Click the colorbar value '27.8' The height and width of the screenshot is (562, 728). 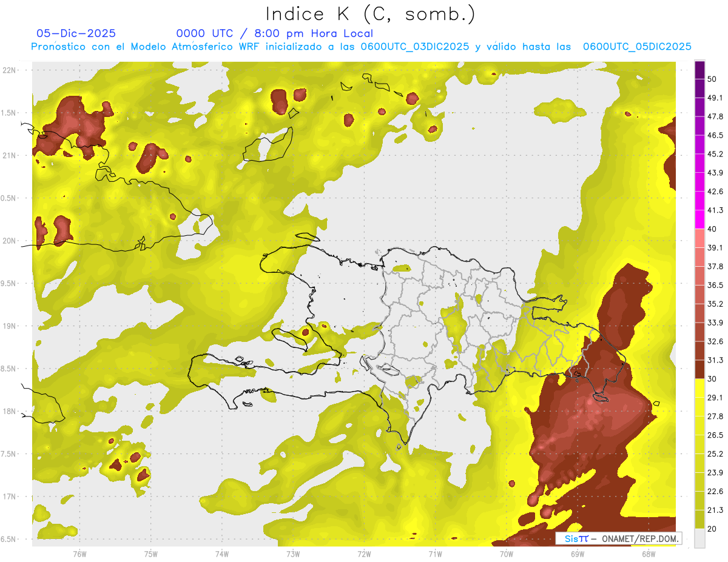click(x=715, y=416)
